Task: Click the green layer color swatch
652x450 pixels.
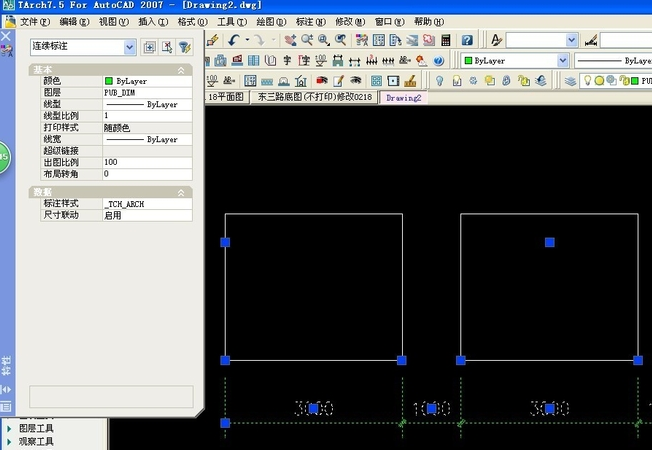Action: [x=635, y=81]
